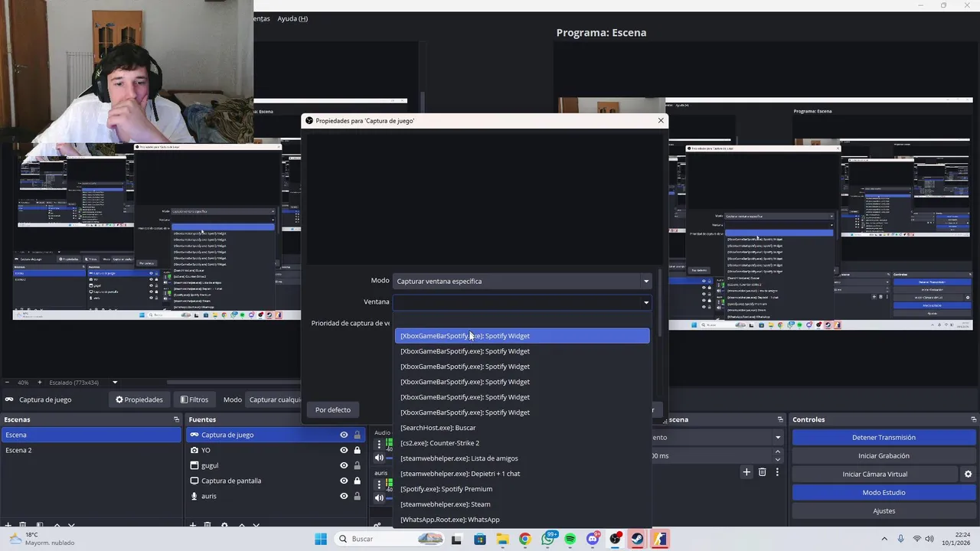Mute the first audio channel speaker
This screenshot has width=980, height=551.
[379, 458]
